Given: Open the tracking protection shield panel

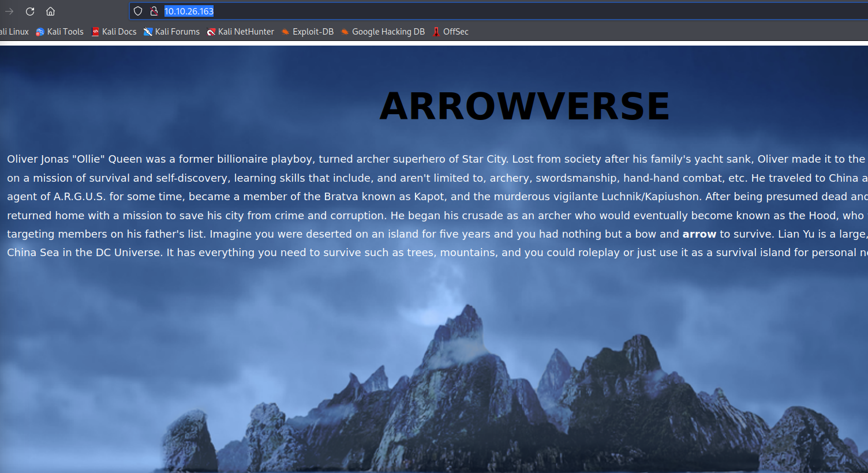Looking at the screenshot, I should (x=138, y=11).
